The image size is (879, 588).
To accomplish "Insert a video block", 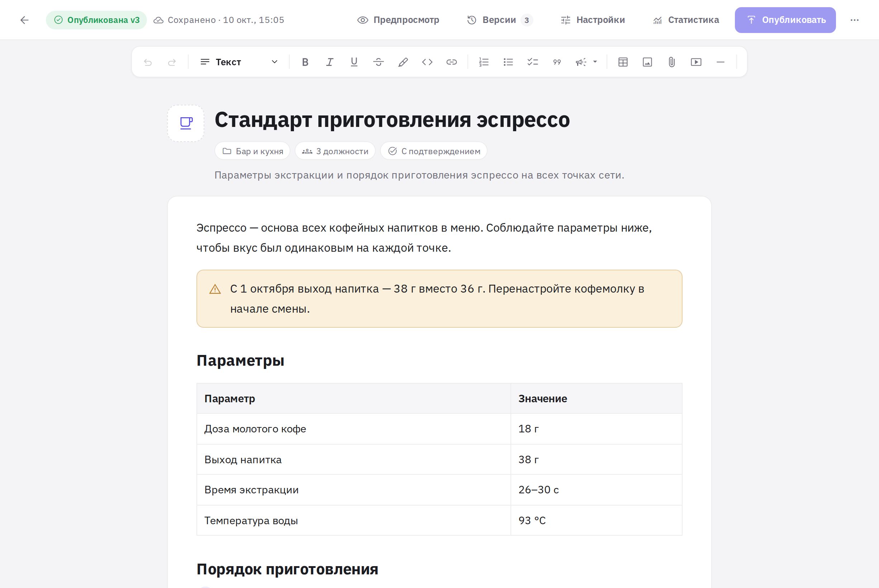I will coord(696,62).
